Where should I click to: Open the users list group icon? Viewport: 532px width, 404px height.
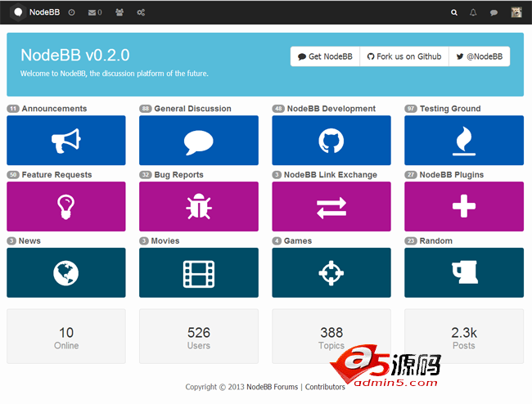pos(119,12)
